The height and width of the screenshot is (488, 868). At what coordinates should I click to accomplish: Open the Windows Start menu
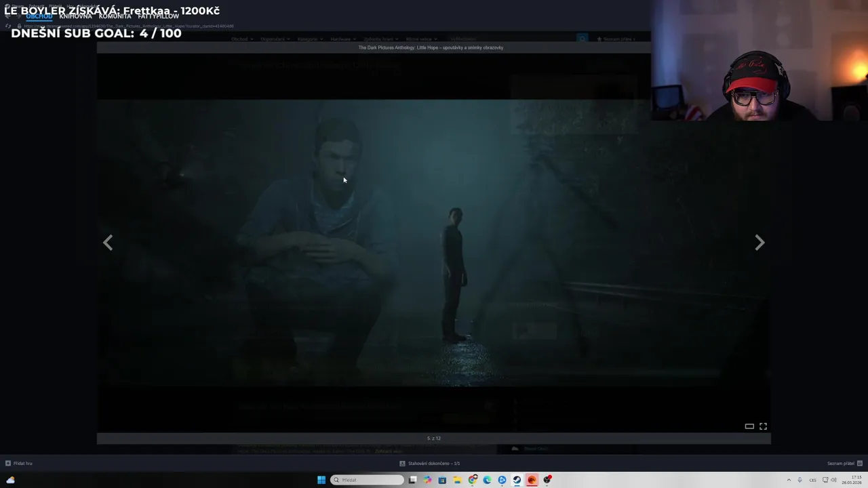tap(321, 480)
